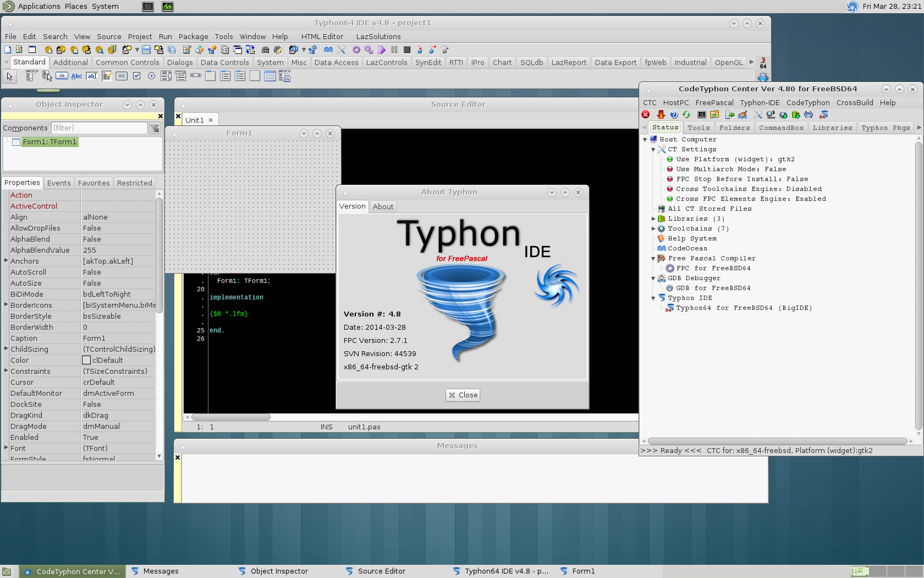Image resolution: width=924 pixels, height=578 pixels.
Task: Switch to the About tab in About Typhon
Action: (383, 206)
